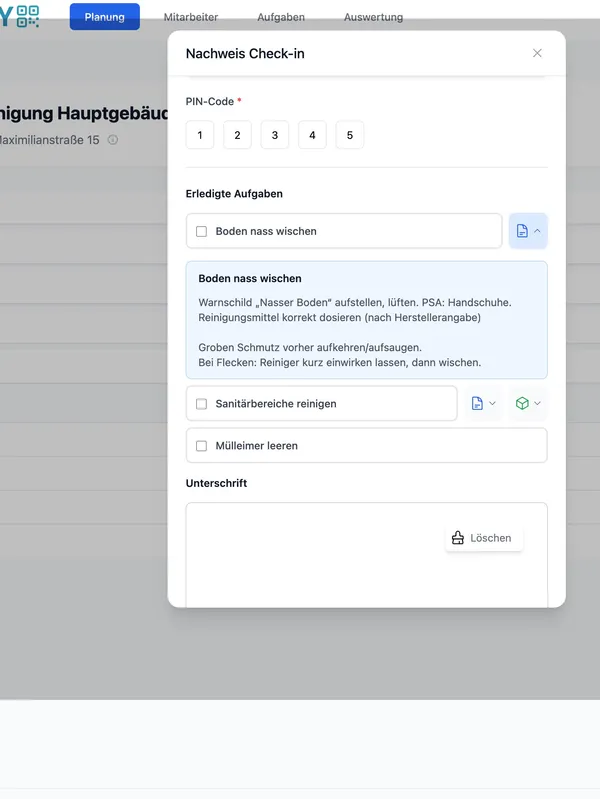Select PIN-Code digit field 1
Screen dimensions: 600x799
point(200,135)
